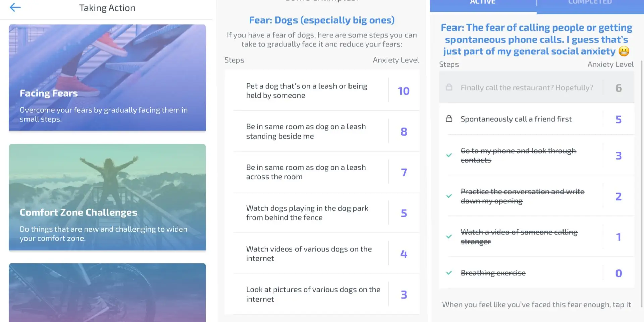The image size is (644, 322).
Task: Click anxiety level 5 for watching dogs at park
Action: click(404, 213)
